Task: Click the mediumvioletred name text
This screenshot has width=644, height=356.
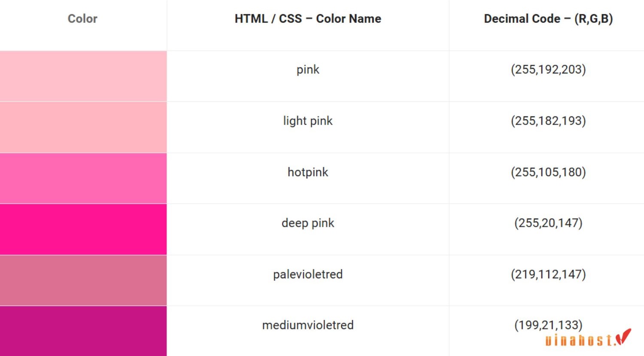Action: (x=308, y=325)
